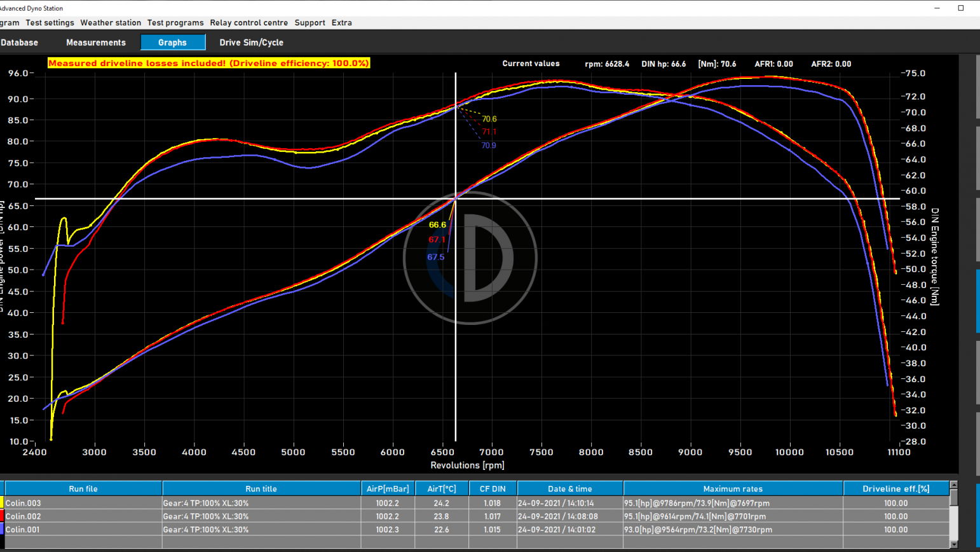Switch to the Drive Sim/Cycle tab
The image size is (980, 552).
tap(251, 43)
